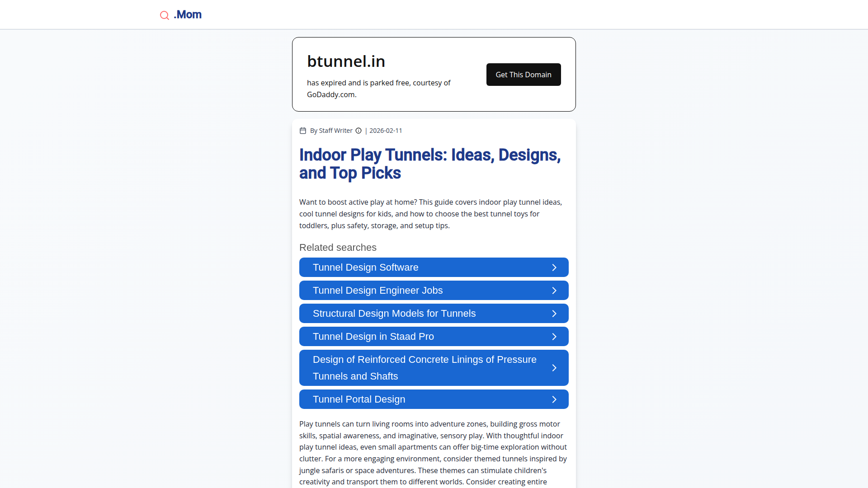The image size is (868, 488).
Task: Open Reinforced Concrete Linings of Pressure Tunnels search
Action: point(434,368)
